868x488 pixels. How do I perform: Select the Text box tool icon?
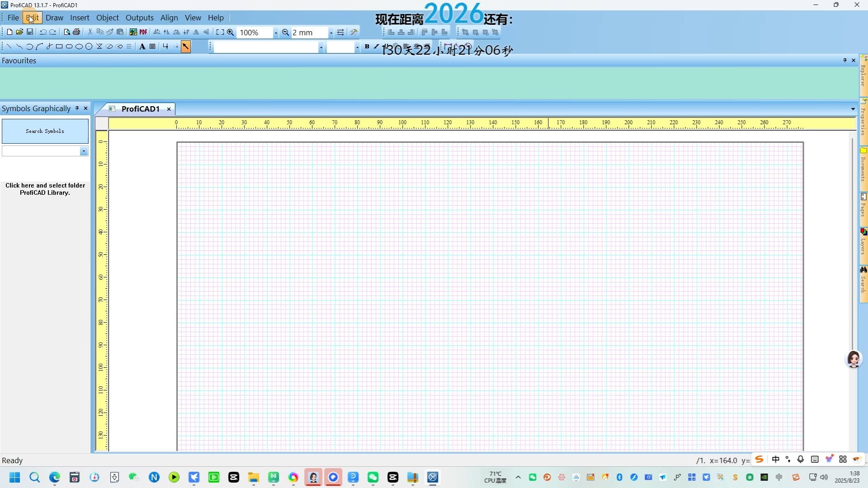[152, 46]
